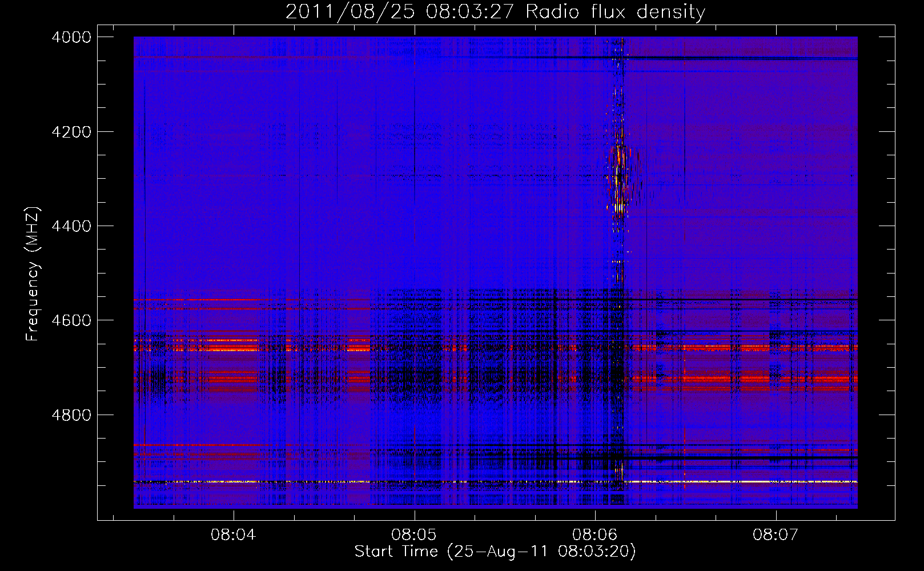Click the 'Frequency (MHZ)' axis title
This screenshot has width=924, height=571.
(x=33, y=274)
